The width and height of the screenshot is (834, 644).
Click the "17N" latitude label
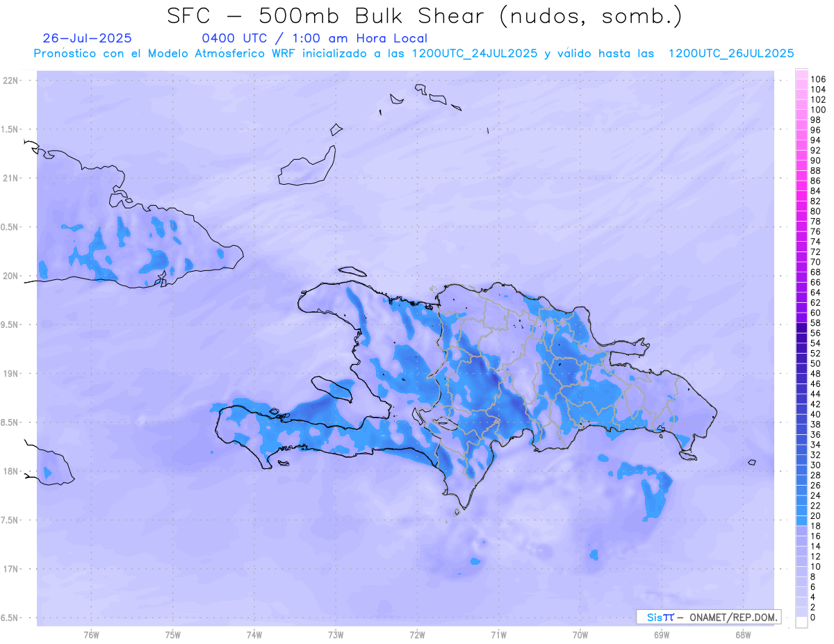click(x=10, y=569)
